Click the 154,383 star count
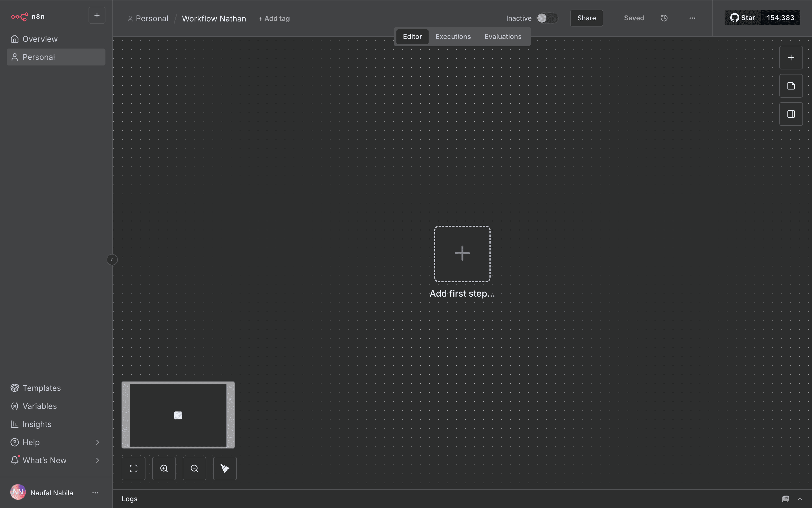The image size is (812, 508). coord(780,18)
